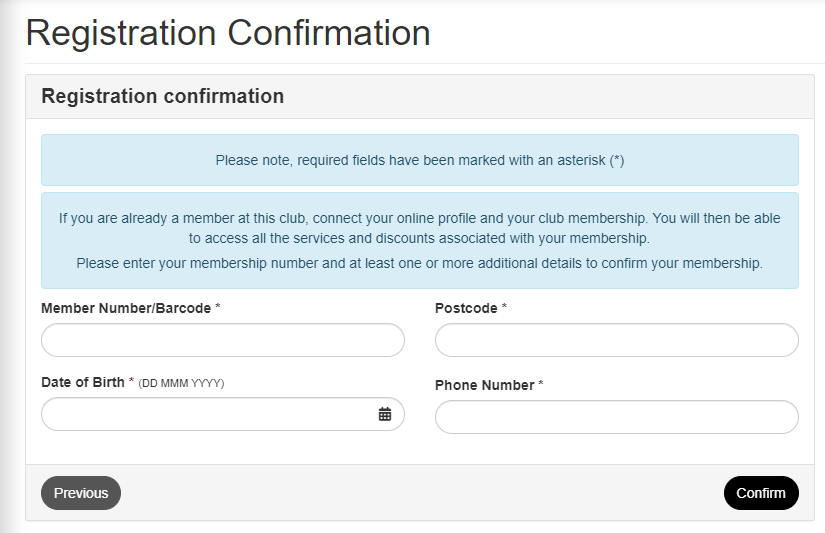Click the Member Number/Barcode label

(x=126, y=308)
